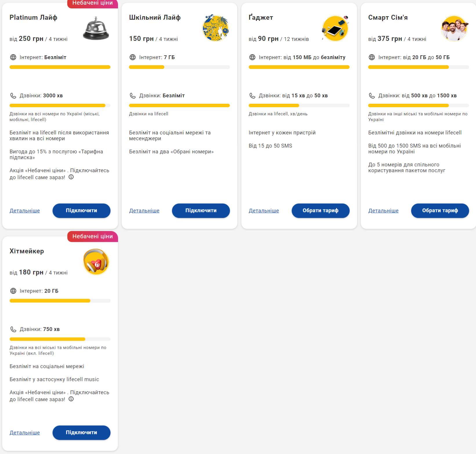Screen dimensions: 476x454
Task: Click the globe icon on the Смарт Сім'я card
Action: pyautogui.click(x=372, y=57)
